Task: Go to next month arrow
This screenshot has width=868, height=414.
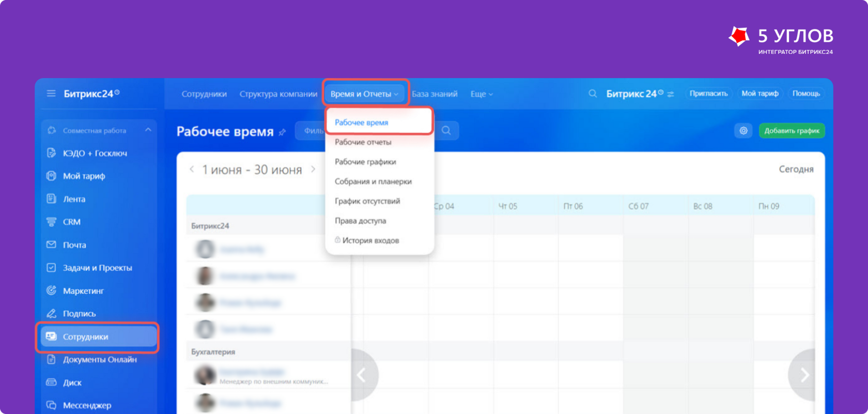Action: (x=313, y=169)
